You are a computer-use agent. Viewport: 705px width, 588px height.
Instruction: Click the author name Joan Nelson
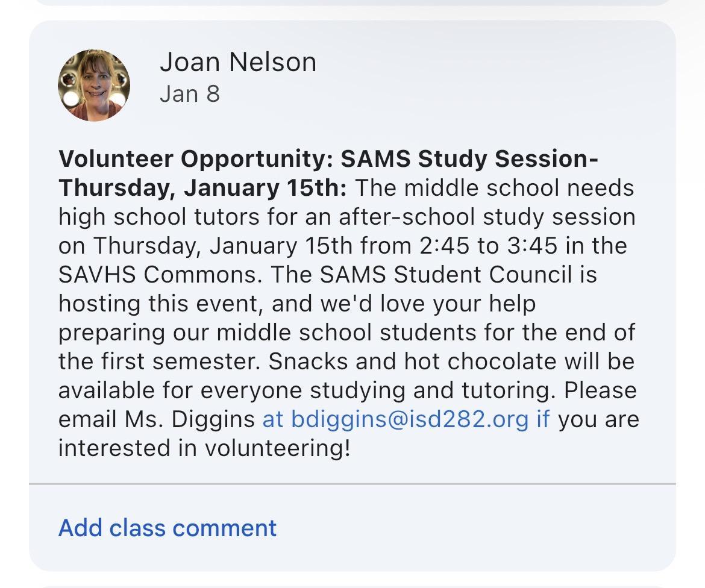(238, 63)
